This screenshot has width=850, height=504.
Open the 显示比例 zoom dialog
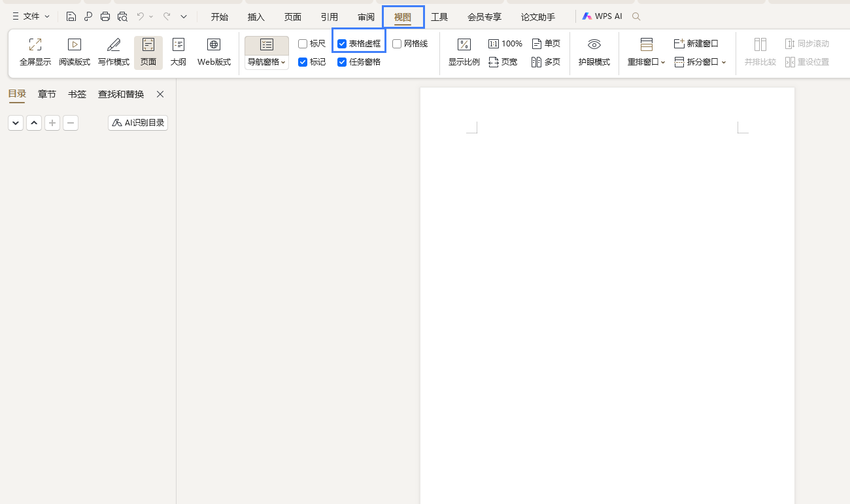point(464,52)
